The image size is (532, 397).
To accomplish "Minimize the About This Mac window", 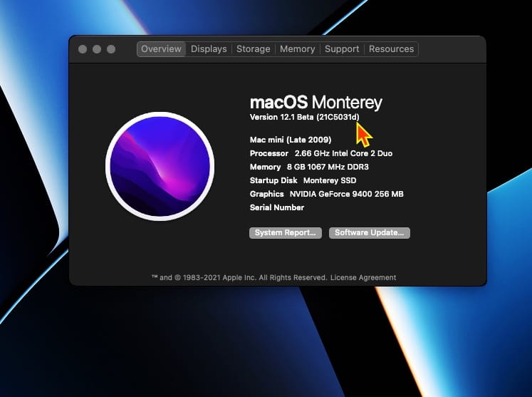I will (97, 49).
